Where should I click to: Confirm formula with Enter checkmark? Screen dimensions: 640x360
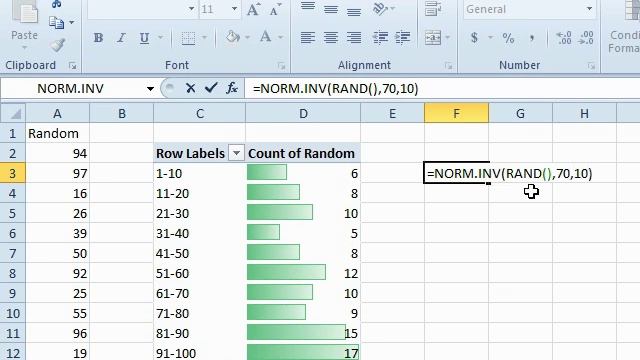pos(211,88)
